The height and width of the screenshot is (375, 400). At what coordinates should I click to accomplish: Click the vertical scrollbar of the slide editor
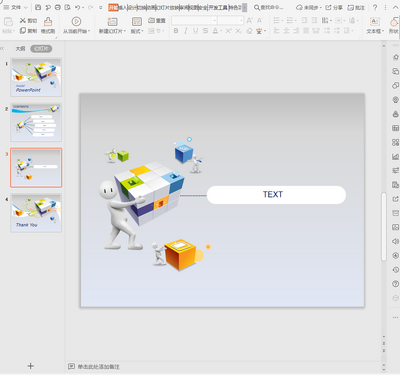tap(384, 226)
